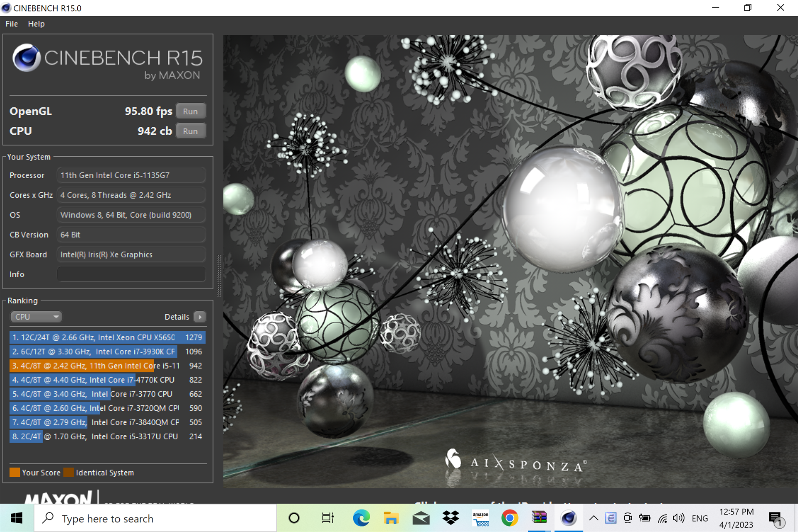Click the panel splitter handle

pyautogui.click(x=219, y=276)
